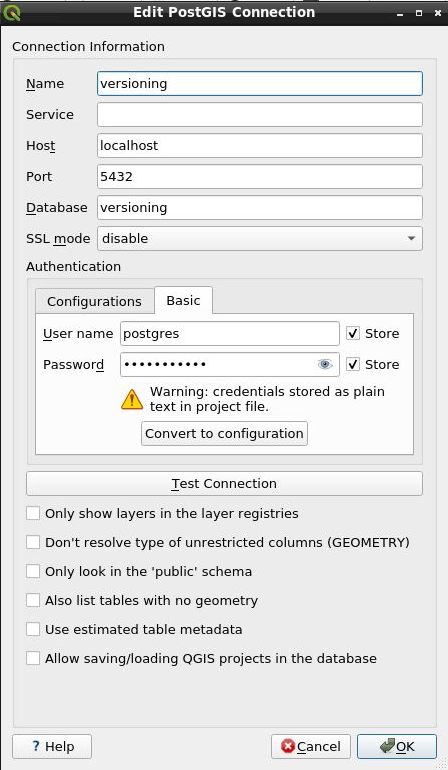Switch to the Configurations tab

(x=94, y=301)
